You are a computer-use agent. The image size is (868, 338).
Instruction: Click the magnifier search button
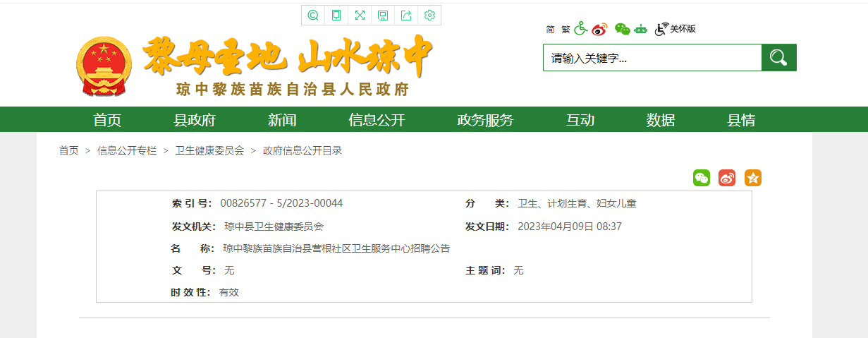(778, 58)
